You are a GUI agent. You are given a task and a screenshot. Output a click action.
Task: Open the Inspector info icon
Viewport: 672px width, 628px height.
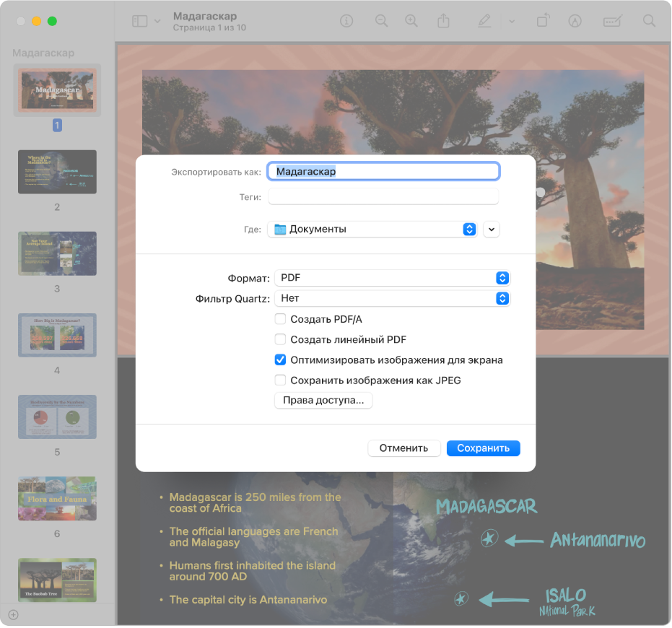pyautogui.click(x=346, y=21)
